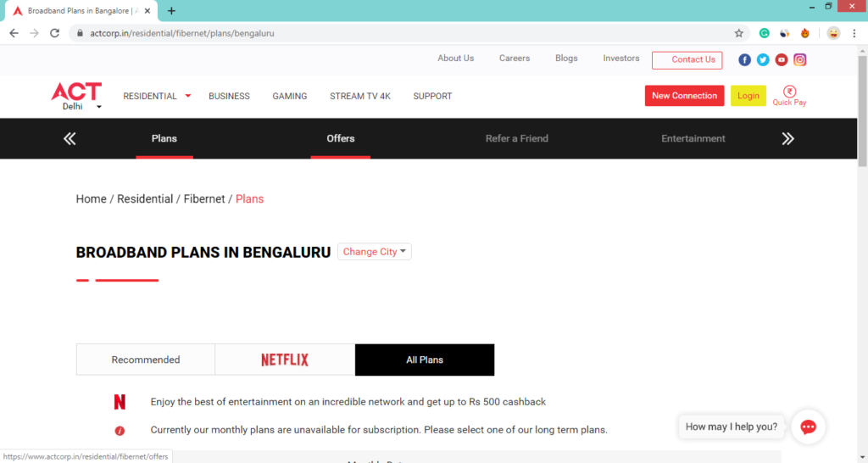The image size is (868, 463).
Task: Reload the page
Action: coord(54,33)
